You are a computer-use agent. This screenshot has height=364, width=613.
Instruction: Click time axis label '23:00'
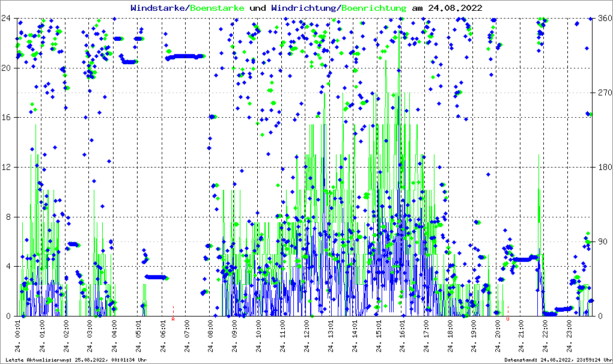569,330
